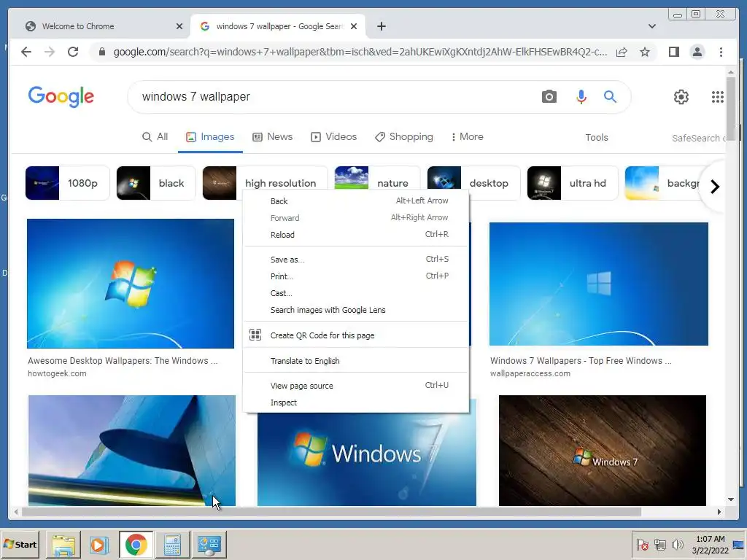The image size is (747, 560).
Task: Bookmark this page with the star icon
Action: 645,52
